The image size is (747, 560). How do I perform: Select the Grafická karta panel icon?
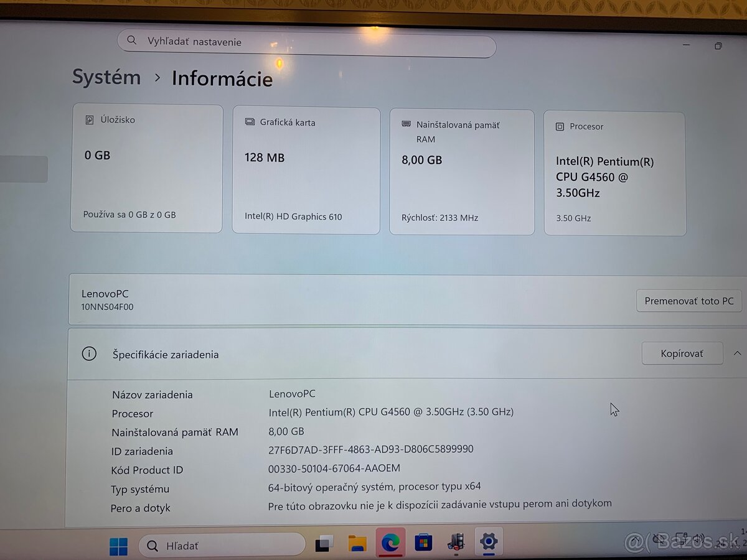250,122
